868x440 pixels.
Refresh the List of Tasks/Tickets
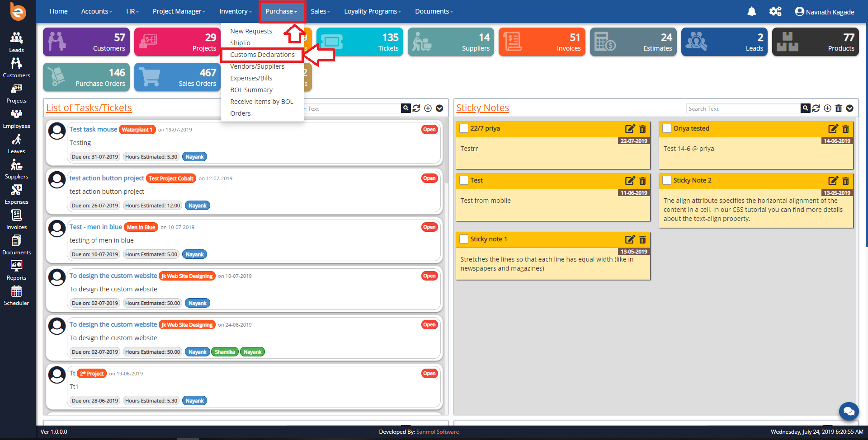(416, 108)
